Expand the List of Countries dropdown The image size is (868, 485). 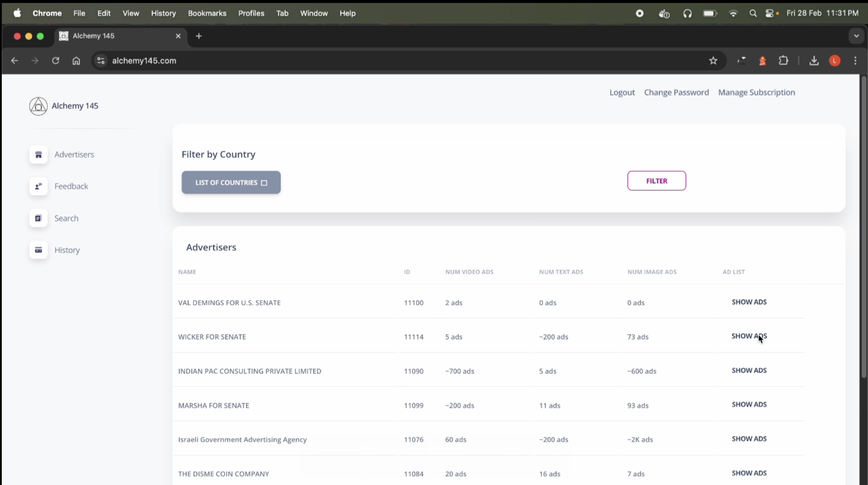[x=231, y=182]
